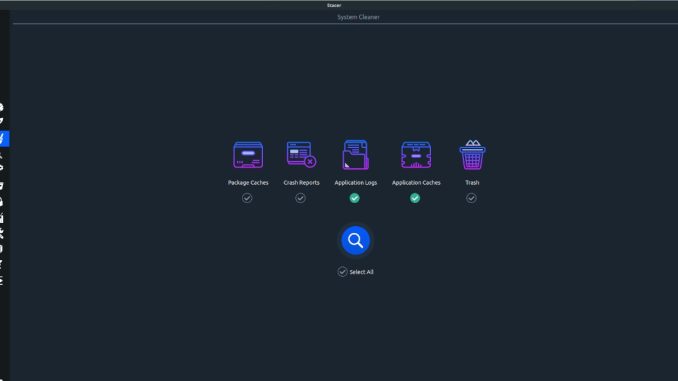Click the "Application Caches" label
Screen dimensions: 678x381
click(416, 182)
